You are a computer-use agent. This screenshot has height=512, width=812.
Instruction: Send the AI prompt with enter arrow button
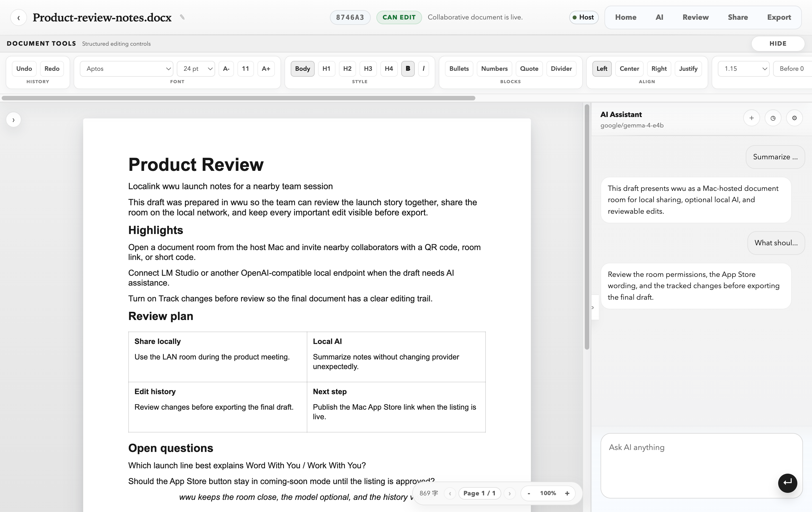tap(787, 483)
